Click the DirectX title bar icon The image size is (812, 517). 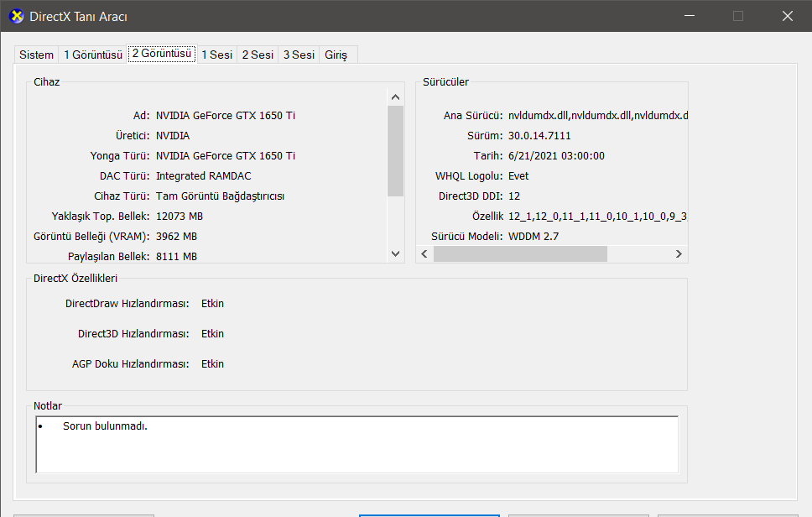[x=17, y=16]
